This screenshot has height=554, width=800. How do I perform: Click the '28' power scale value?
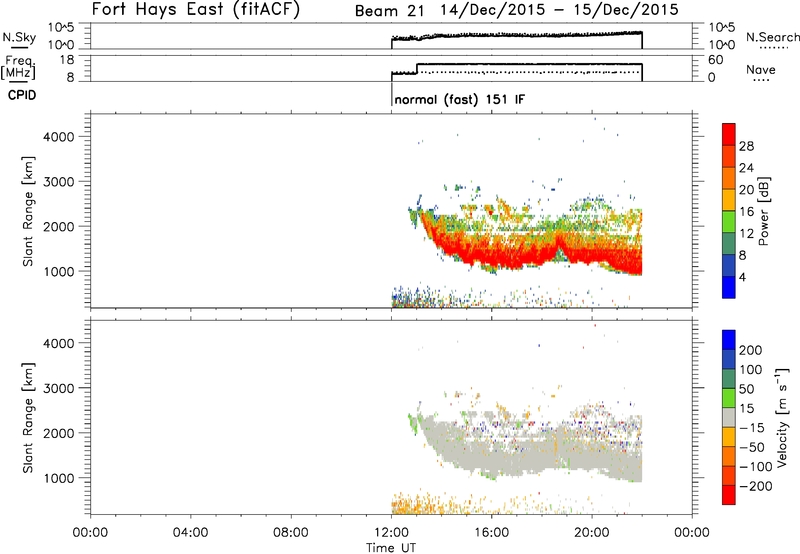[746, 146]
